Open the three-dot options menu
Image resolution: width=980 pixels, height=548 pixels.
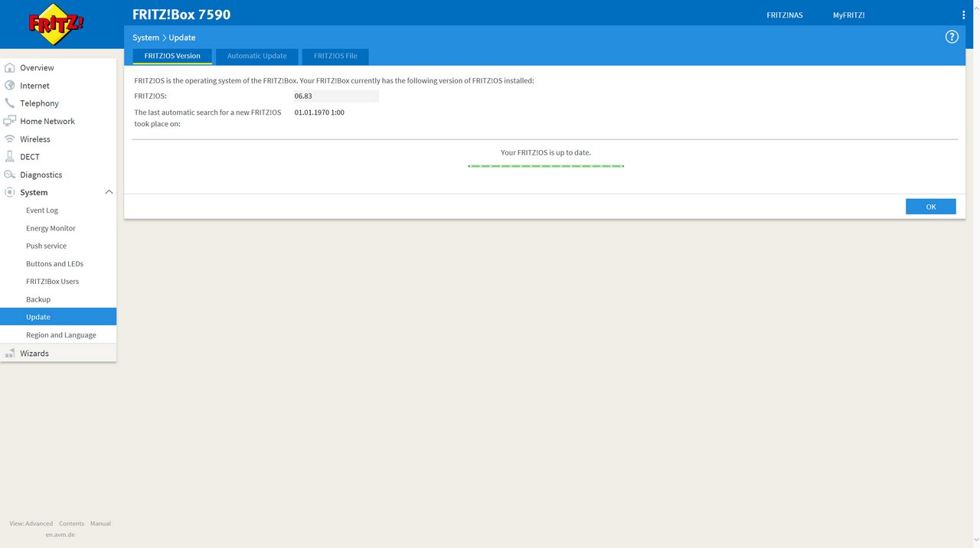963,15
